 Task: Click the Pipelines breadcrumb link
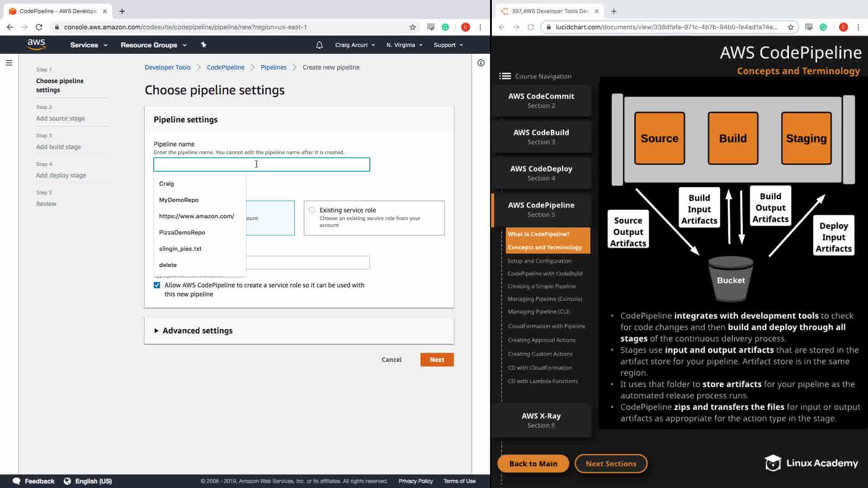point(274,67)
